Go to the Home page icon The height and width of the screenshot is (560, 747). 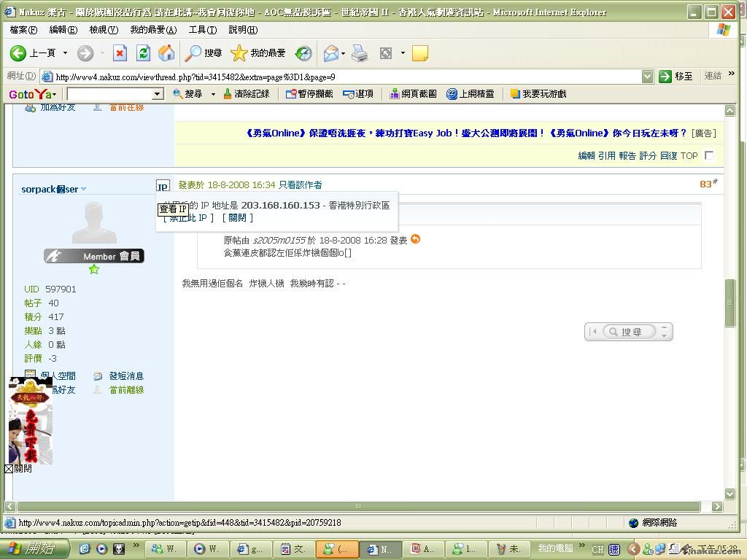tap(166, 52)
